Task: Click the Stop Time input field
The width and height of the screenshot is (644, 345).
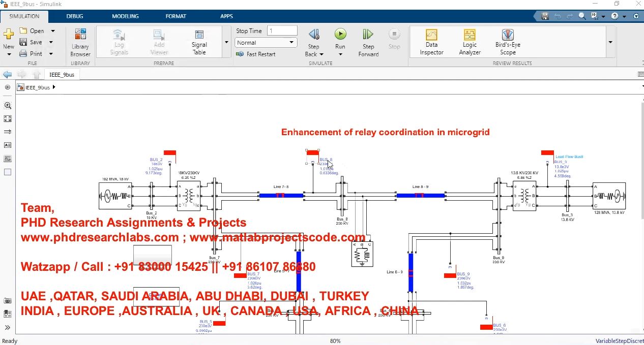Action: point(282,31)
